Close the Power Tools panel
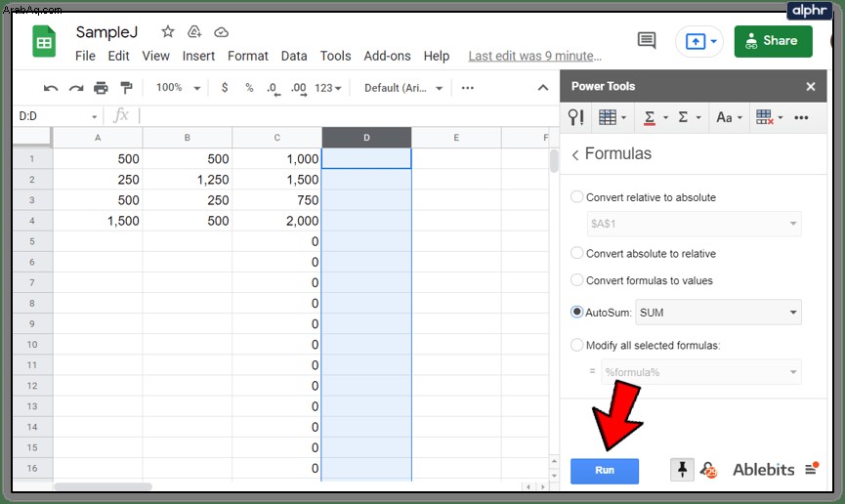The image size is (845, 504). click(x=811, y=86)
